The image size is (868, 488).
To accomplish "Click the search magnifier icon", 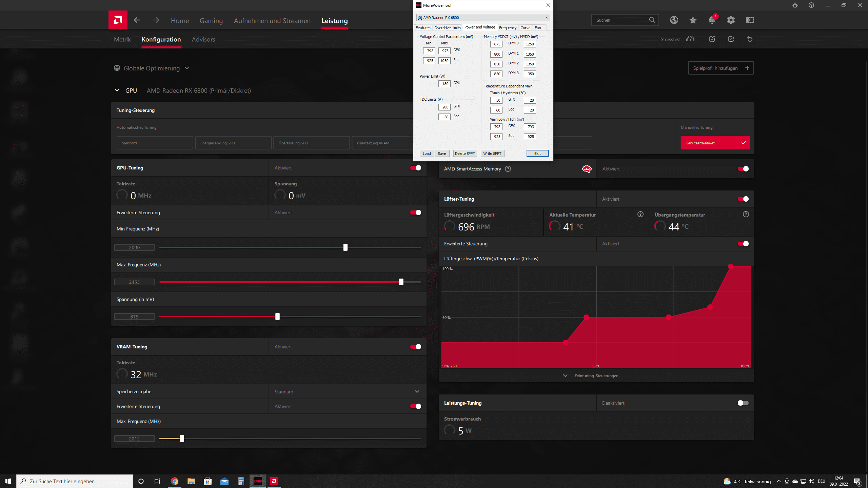I will click(x=652, y=20).
